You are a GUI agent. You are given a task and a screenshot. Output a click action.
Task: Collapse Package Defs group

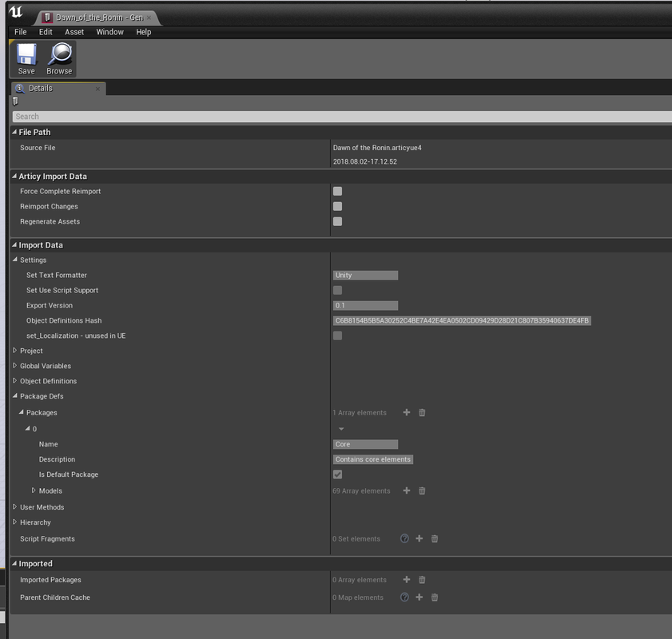point(15,395)
